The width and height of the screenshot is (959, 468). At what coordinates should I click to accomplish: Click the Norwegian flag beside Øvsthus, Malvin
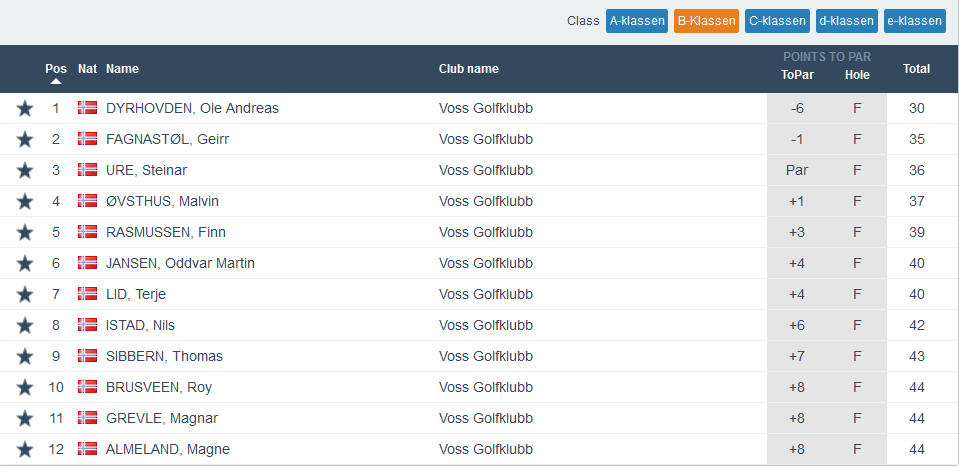87,201
